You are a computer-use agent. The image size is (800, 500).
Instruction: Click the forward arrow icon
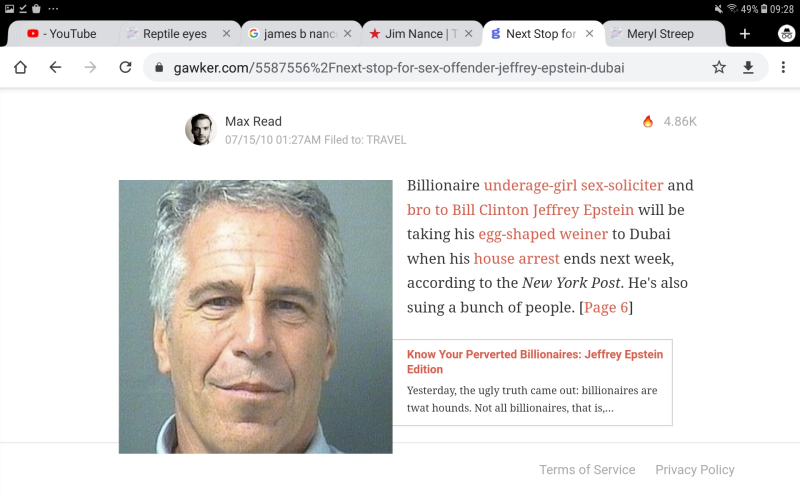click(90, 67)
